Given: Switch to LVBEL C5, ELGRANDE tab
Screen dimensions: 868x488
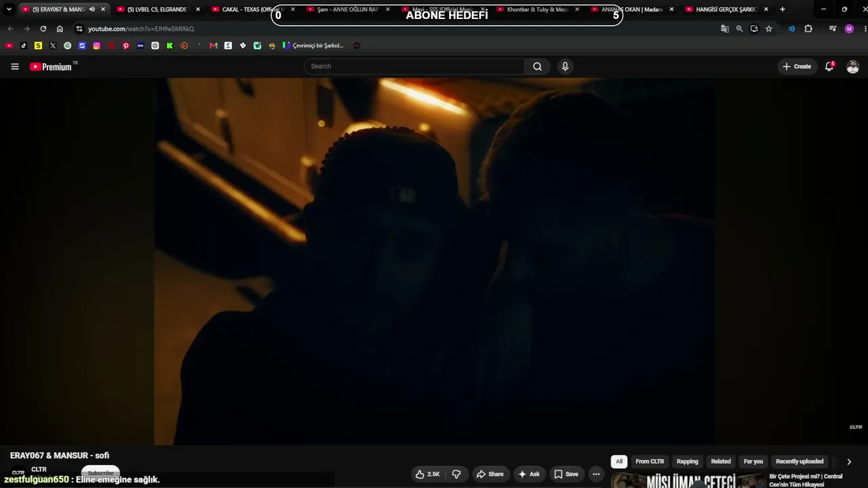Looking at the screenshot, I should (x=156, y=9).
